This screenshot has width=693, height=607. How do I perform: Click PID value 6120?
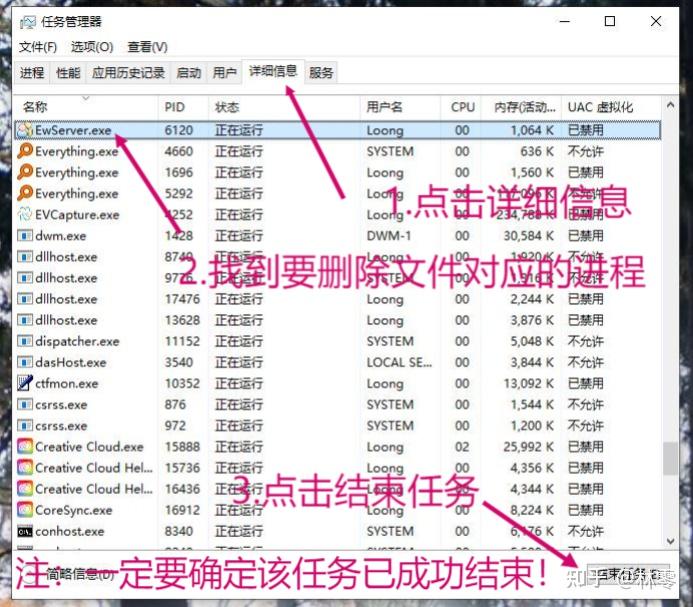tap(179, 130)
